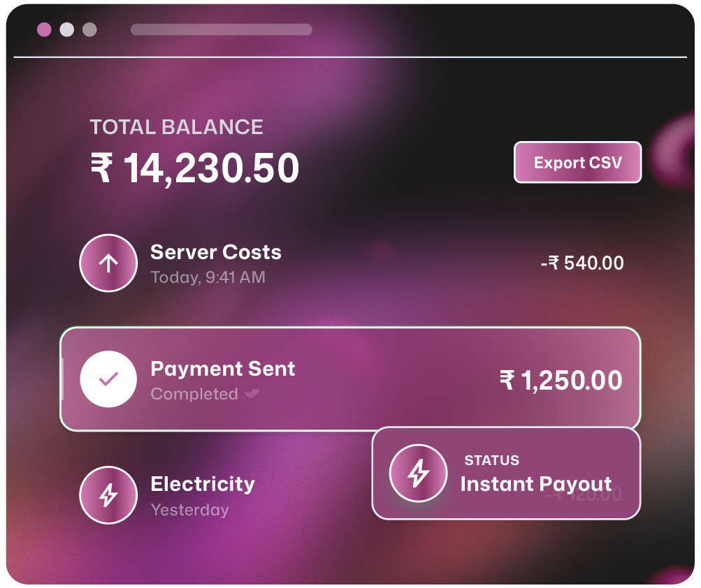The height and width of the screenshot is (588, 701).
Task: Open the Server Costs transaction title
Action: (216, 252)
